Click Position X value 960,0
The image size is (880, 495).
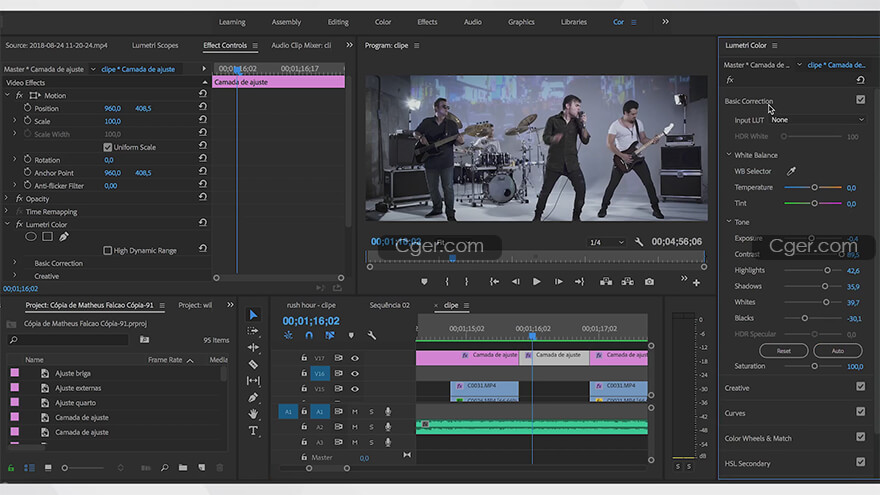click(x=112, y=108)
